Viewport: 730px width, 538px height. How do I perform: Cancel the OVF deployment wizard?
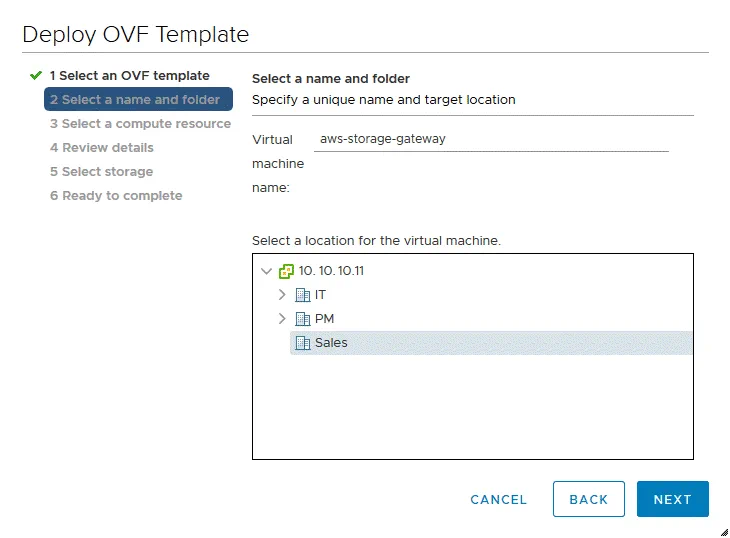tap(498, 500)
